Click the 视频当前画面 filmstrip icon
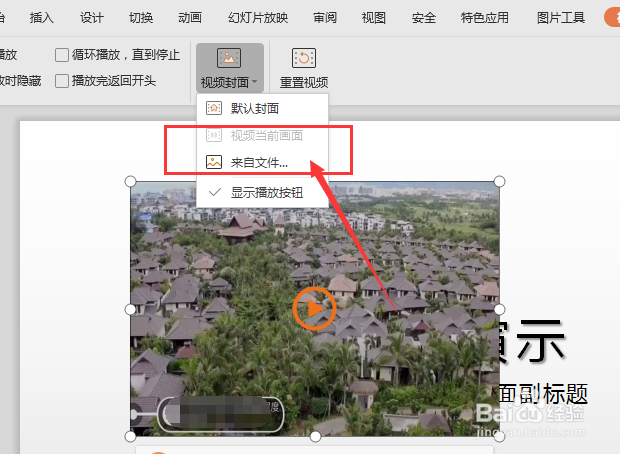The image size is (620, 454). coord(214,136)
